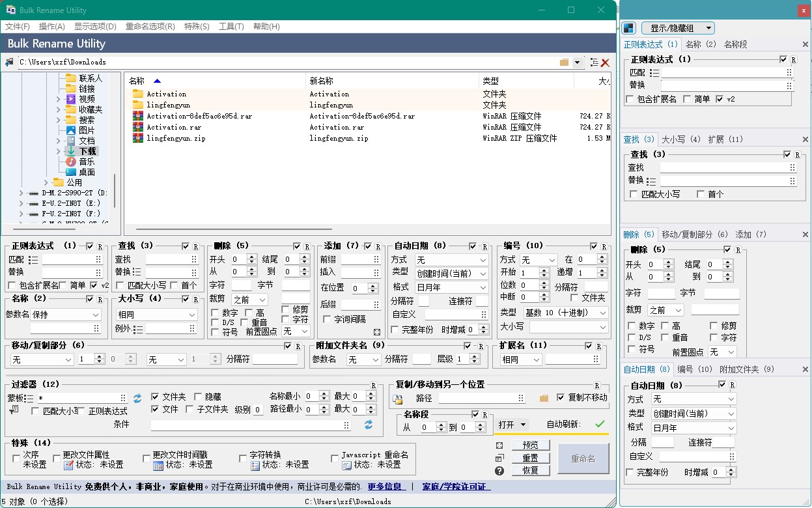Click the list icon next to regex Match

tap(33, 260)
